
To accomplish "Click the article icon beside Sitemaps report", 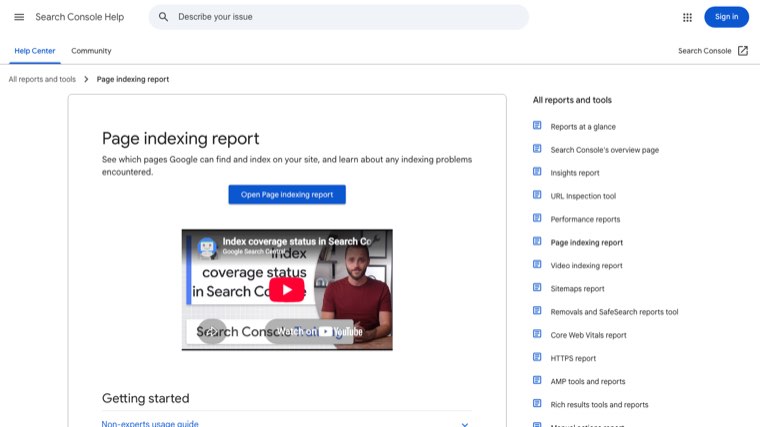I will click(537, 287).
